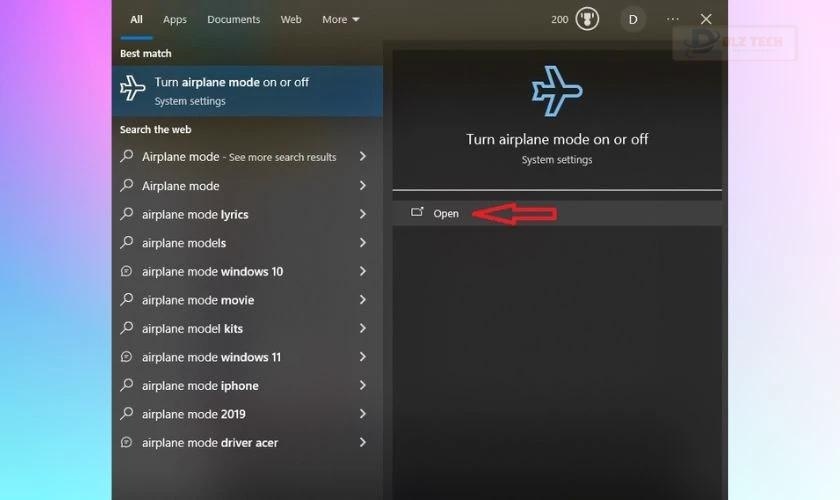The width and height of the screenshot is (840, 500).
Task: Click the large airplane icon in preview pane
Action: pos(556,93)
